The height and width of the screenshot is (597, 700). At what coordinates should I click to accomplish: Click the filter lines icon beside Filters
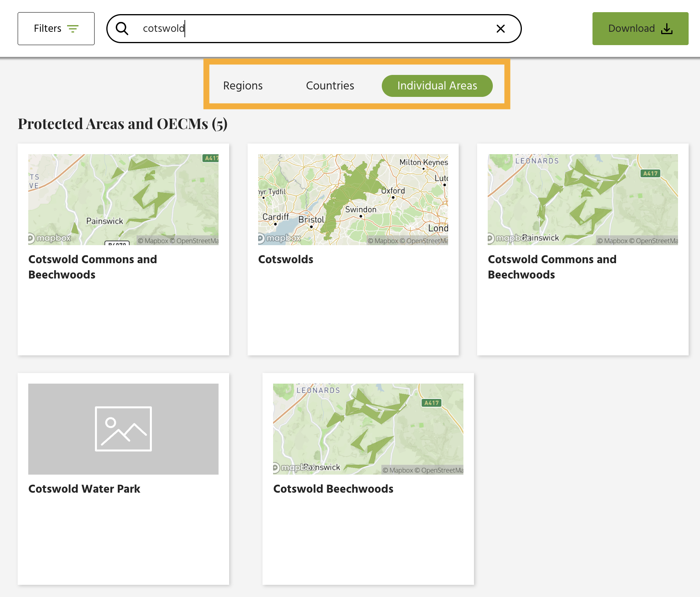pyautogui.click(x=73, y=28)
